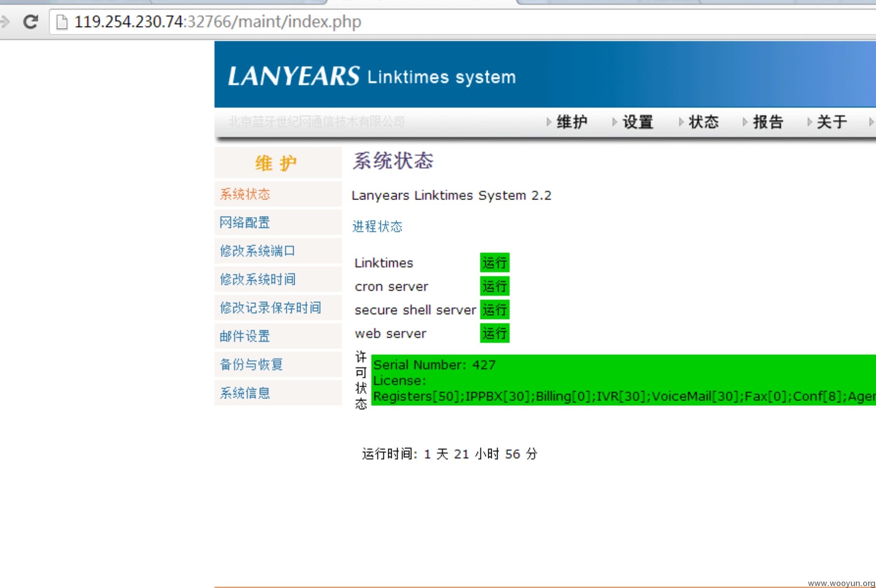Click the secure shell server process name
Image resolution: width=876 pixels, height=588 pixels.
tap(415, 310)
